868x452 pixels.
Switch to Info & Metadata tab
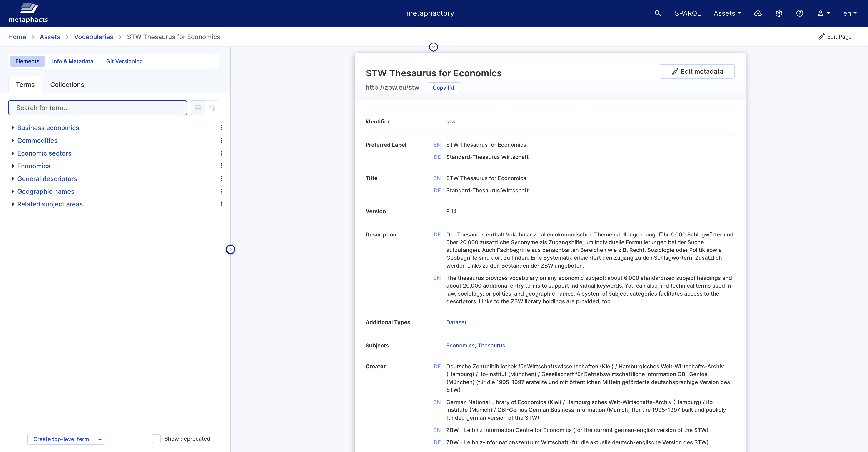(72, 61)
